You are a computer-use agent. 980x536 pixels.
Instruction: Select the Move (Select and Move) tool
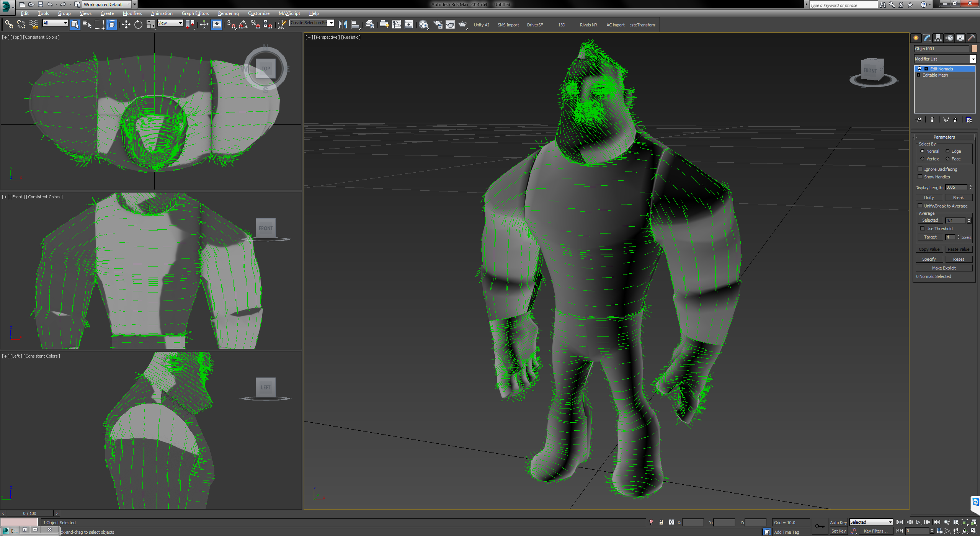[x=126, y=25]
